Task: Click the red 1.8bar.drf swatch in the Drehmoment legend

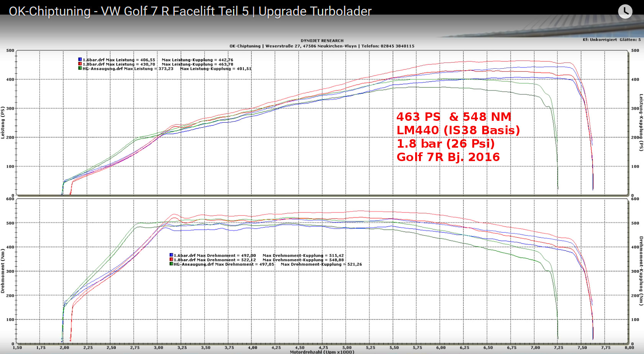Action: pos(171,260)
